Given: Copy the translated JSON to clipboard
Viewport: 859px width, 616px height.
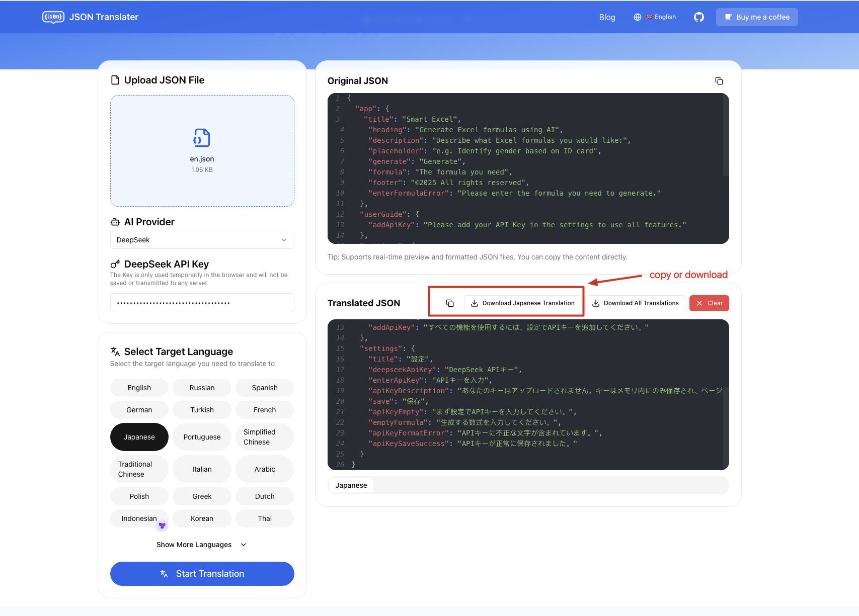Looking at the screenshot, I should [x=449, y=303].
